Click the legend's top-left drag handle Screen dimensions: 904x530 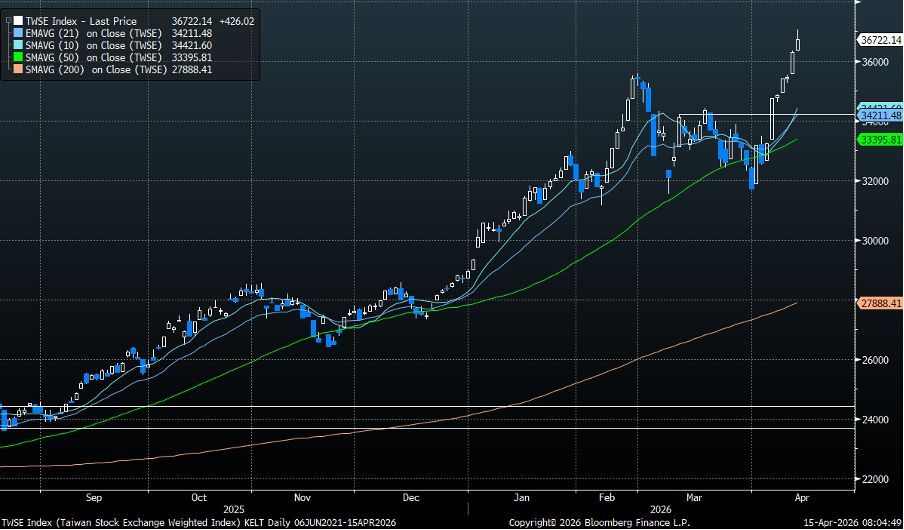click(x=7, y=21)
